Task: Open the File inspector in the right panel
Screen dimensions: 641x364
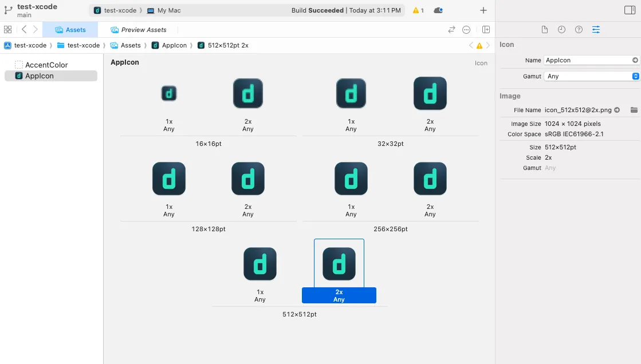Action: (545, 29)
